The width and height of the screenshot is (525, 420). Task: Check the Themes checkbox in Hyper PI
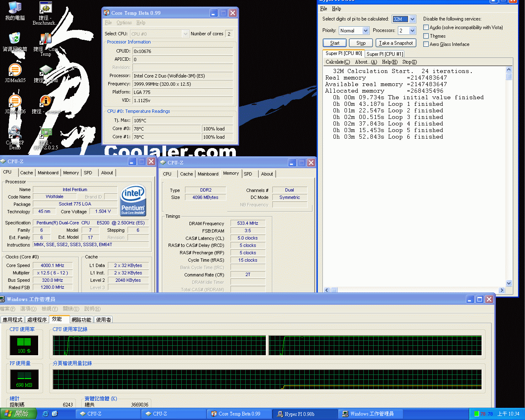426,36
